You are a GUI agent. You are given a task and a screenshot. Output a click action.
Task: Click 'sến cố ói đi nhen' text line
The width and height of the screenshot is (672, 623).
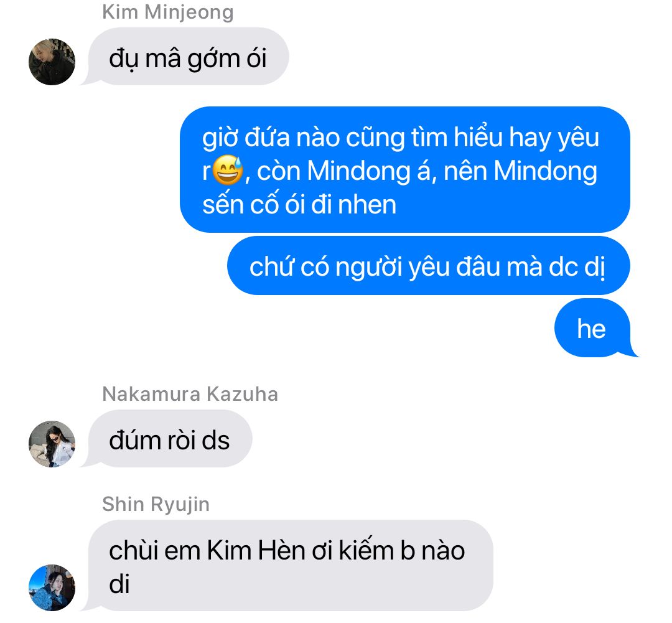point(299,205)
